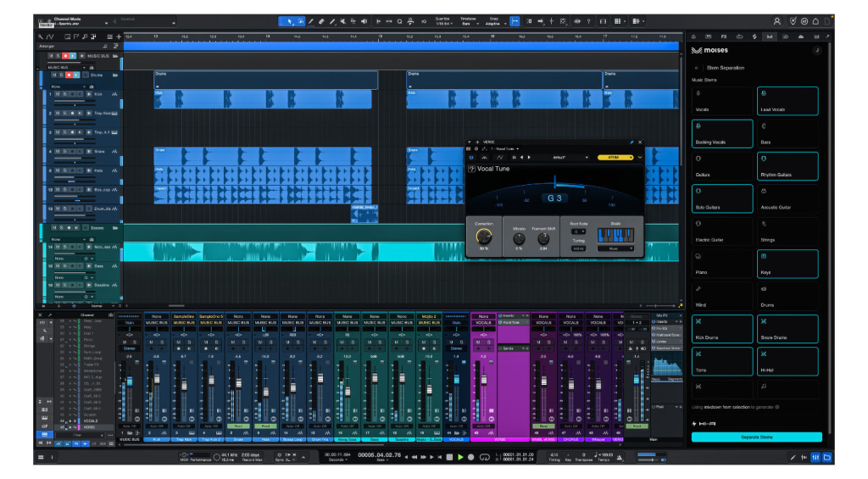Click the back arrow beside Stem Separation
868x479 pixels.
[697, 68]
